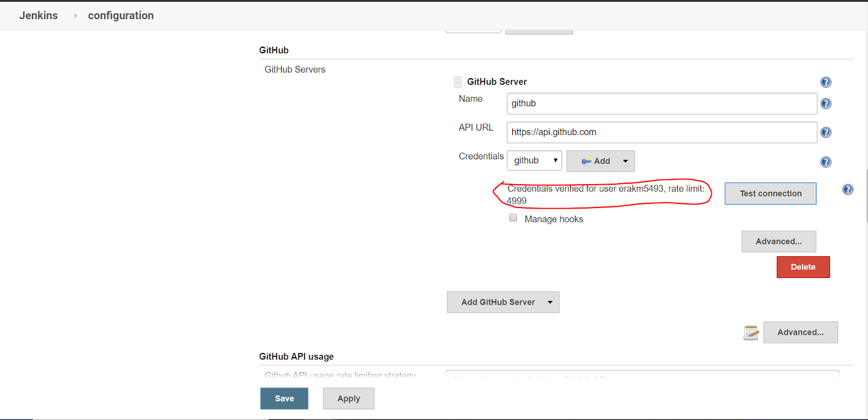Open help for GitHub Server section
The width and height of the screenshot is (868, 420).
pyautogui.click(x=826, y=82)
